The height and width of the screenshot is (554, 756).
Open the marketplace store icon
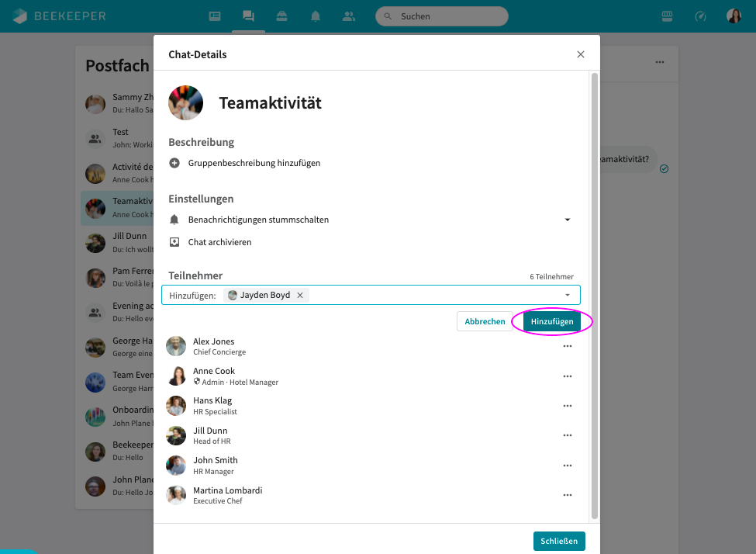pyautogui.click(x=668, y=16)
